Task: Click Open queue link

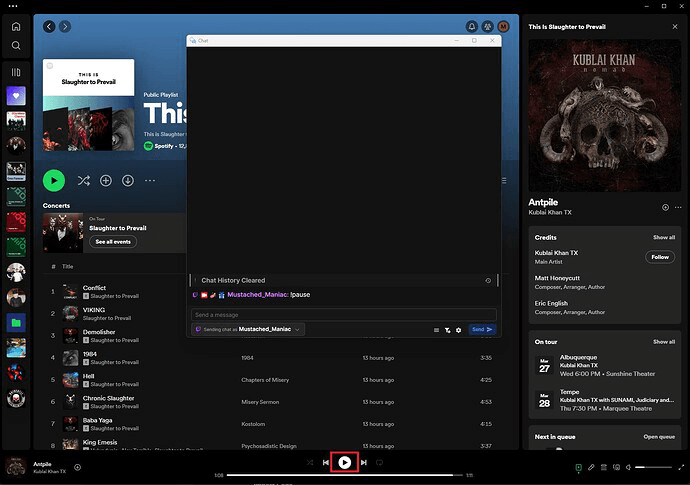Action: [x=659, y=437]
